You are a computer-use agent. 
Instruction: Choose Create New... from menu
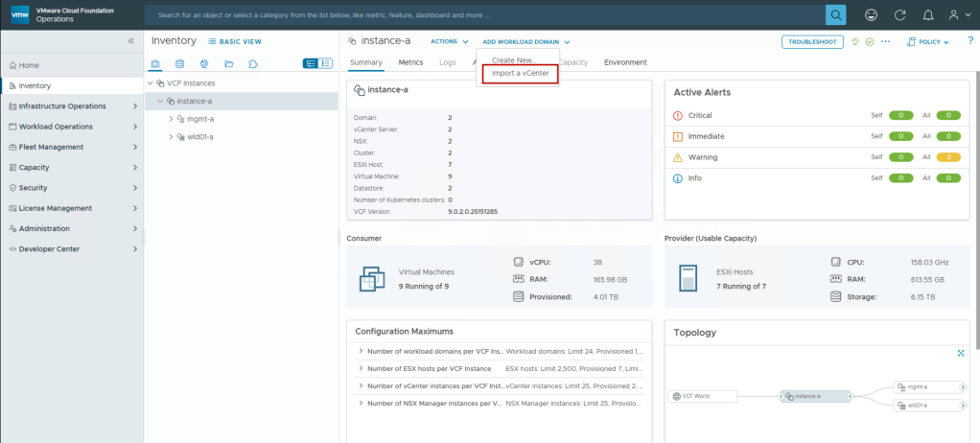tap(514, 60)
